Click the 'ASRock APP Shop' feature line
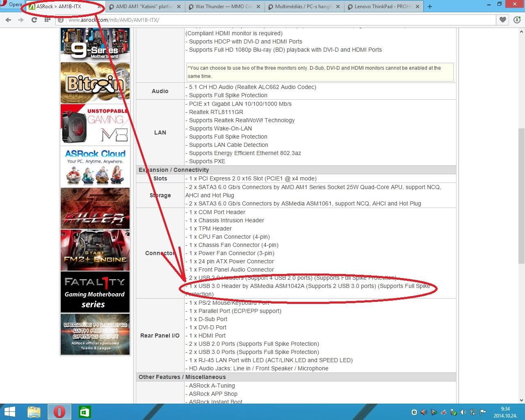The width and height of the screenshot is (525, 420). (x=211, y=394)
